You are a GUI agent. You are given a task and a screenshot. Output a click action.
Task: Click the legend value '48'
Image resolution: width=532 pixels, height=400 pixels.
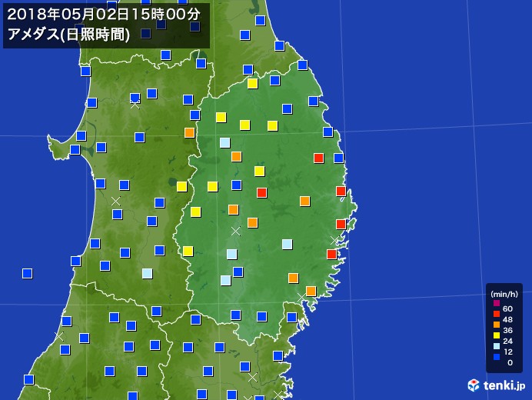click(507, 319)
